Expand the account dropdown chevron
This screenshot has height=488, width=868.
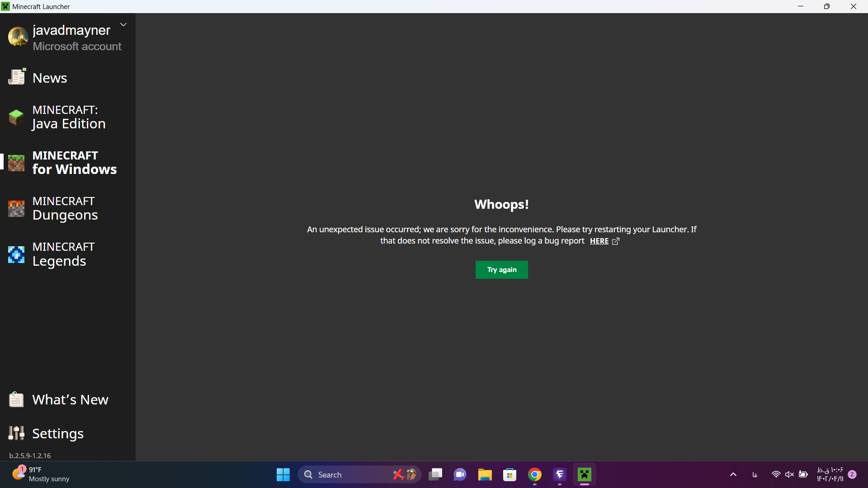[123, 25]
